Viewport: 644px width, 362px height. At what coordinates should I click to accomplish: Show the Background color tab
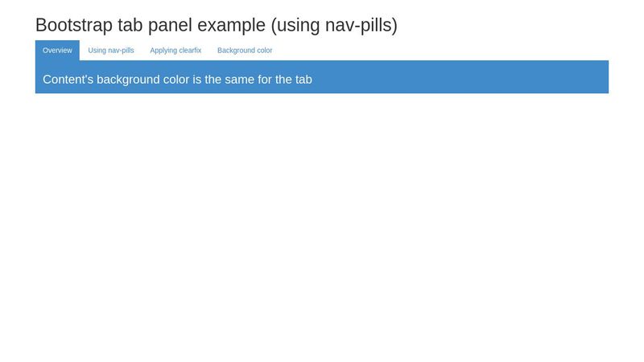click(x=245, y=51)
